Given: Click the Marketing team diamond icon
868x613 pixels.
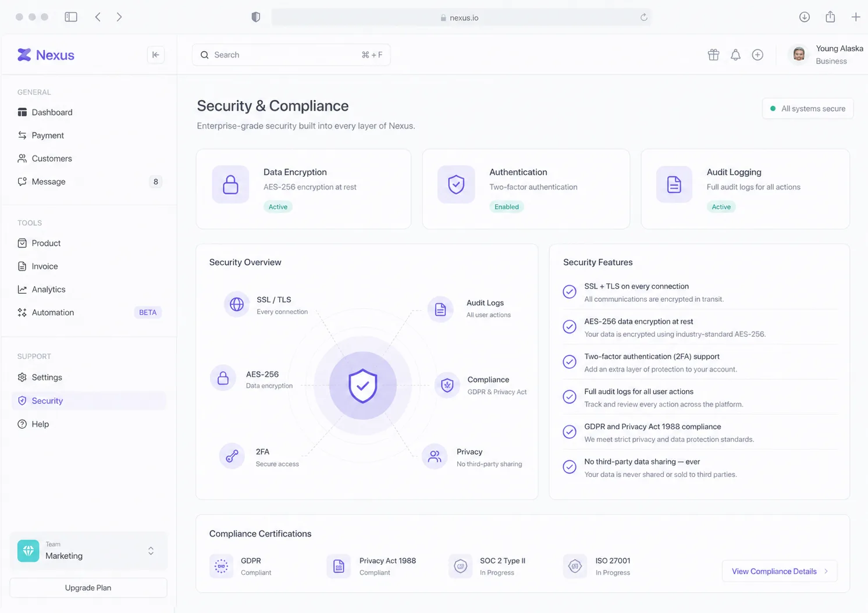Looking at the screenshot, I should [29, 551].
